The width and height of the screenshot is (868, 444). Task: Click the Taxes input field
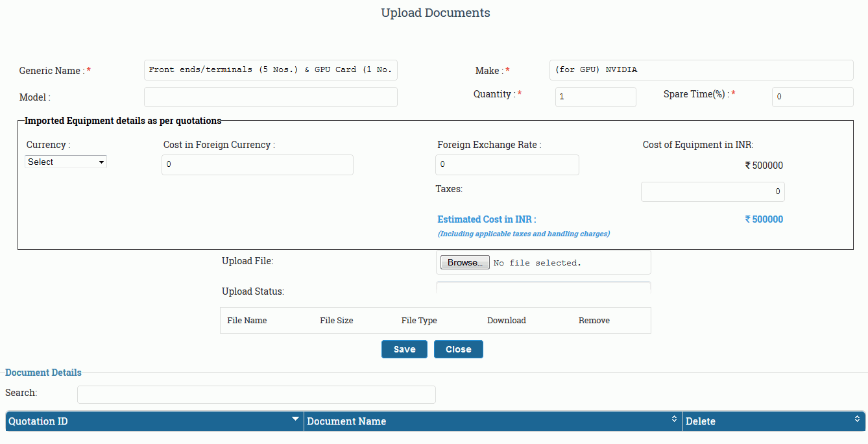point(712,192)
